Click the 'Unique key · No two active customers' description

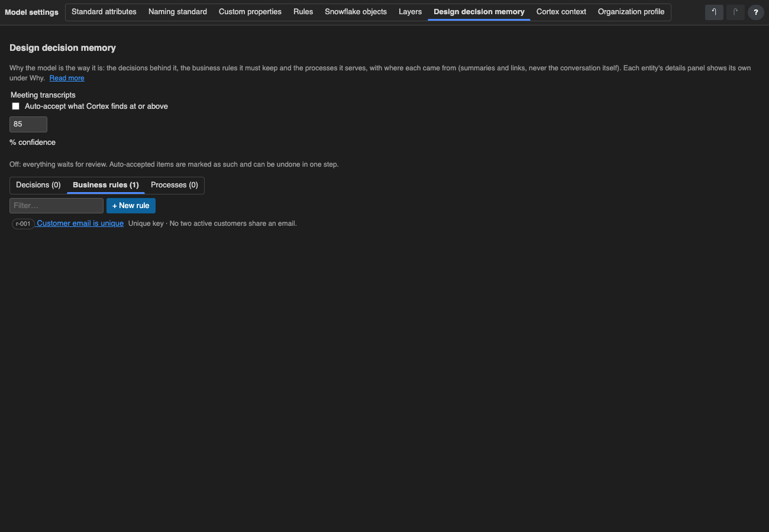[x=212, y=223]
